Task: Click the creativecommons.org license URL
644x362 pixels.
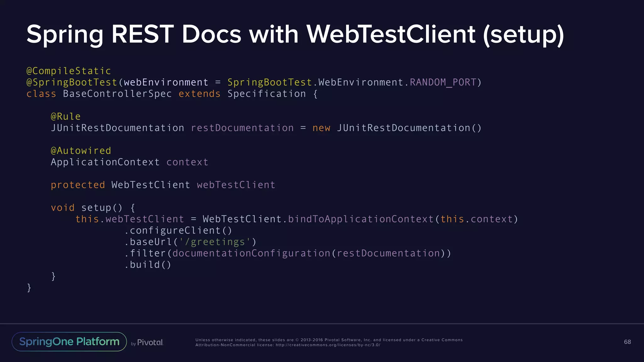Action: pos(328,345)
